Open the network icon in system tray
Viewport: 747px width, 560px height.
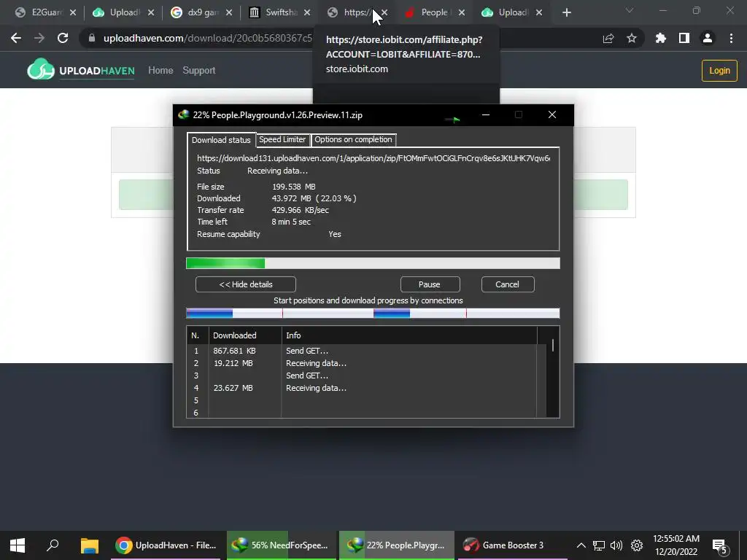tap(599, 545)
